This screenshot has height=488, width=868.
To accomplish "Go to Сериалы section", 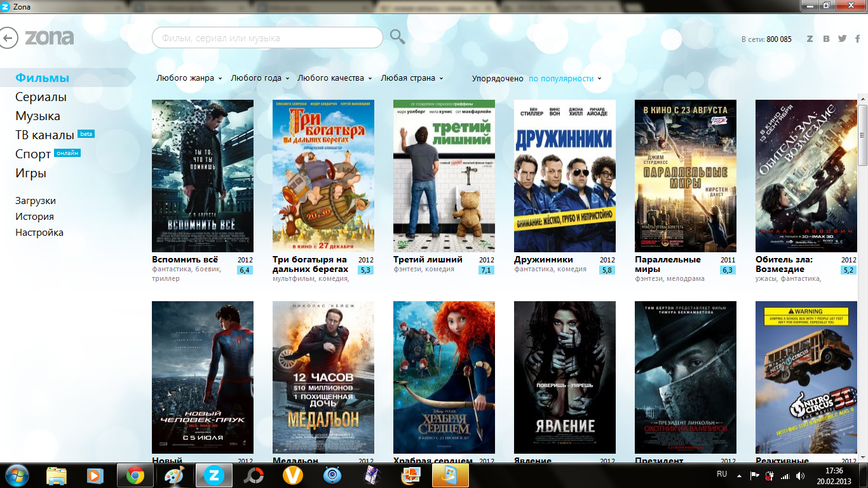I will [41, 97].
